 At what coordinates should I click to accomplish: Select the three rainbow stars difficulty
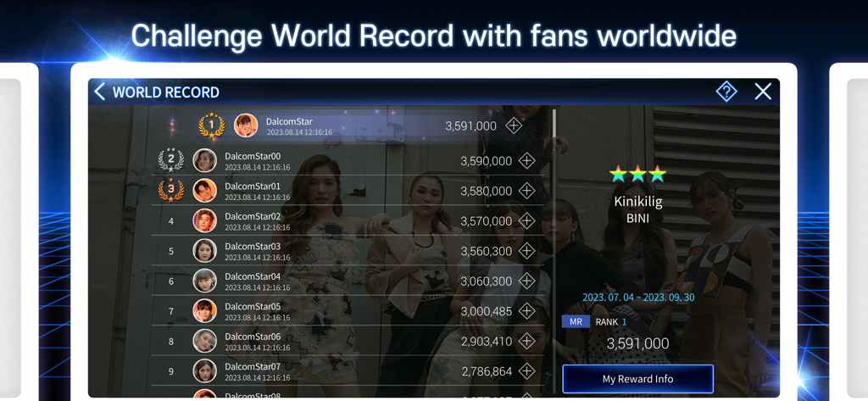click(637, 174)
